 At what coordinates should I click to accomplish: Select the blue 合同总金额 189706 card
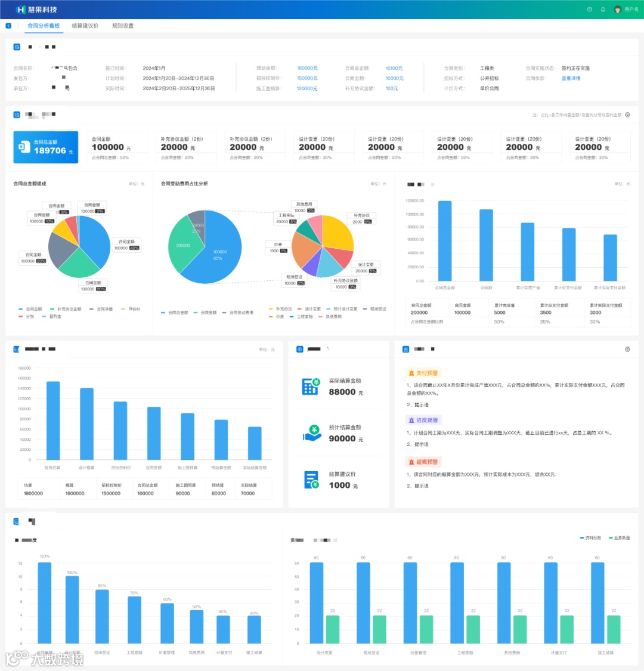(x=46, y=147)
